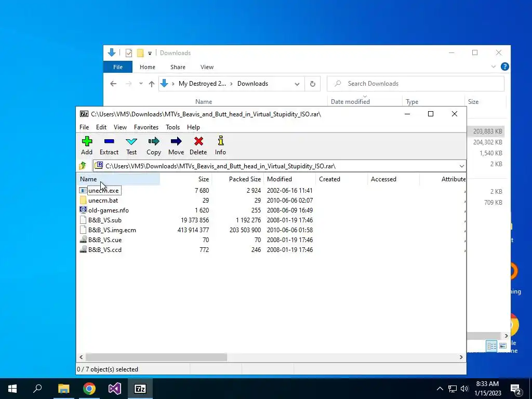The image size is (532, 399).
Task: Select the B&B_VS.sub file icon
Action: tap(83, 220)
